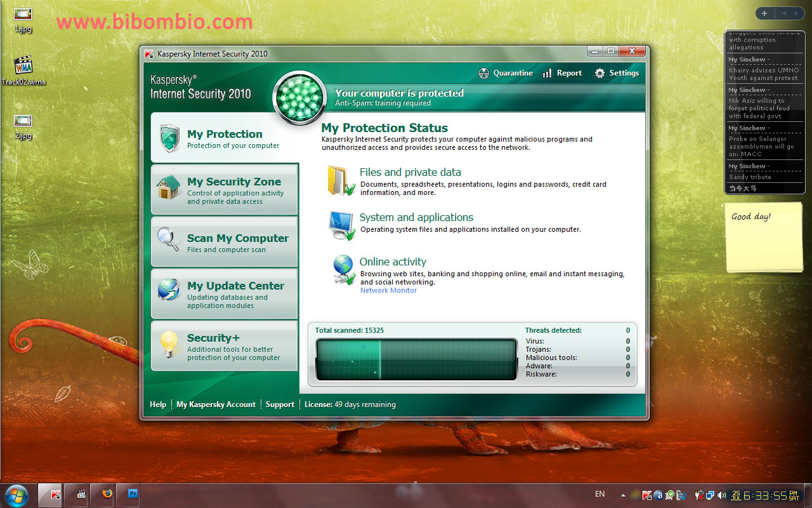Show hidden system tray icons
The height and width of the screenshot is (508, 812).
623,495
